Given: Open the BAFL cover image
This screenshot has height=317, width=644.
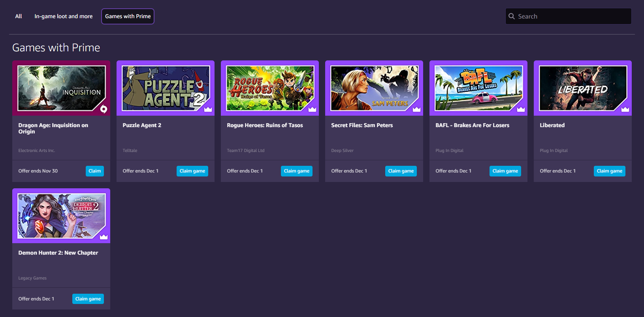Looking at the screenshot, I should click(478, 88).
